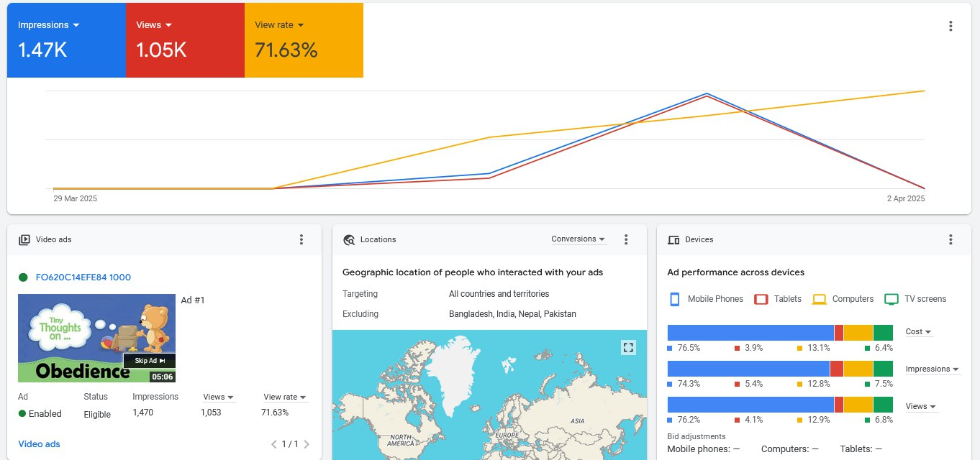Click the Devices panel icon
This screenshot has height=460, width=980.
673,240
